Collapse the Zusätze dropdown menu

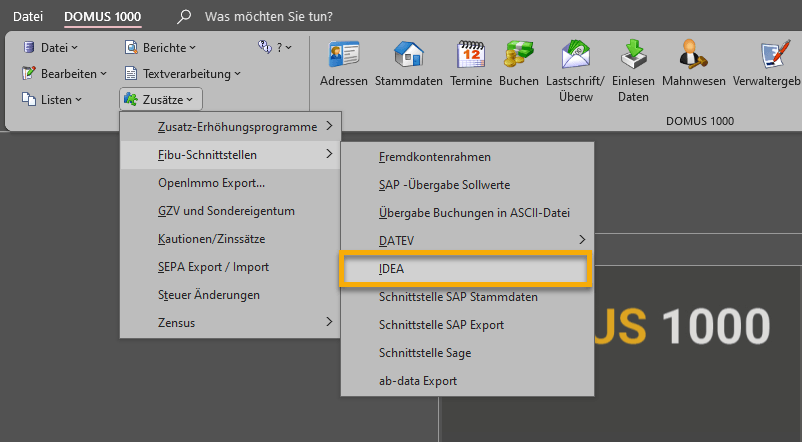(161, 99)
